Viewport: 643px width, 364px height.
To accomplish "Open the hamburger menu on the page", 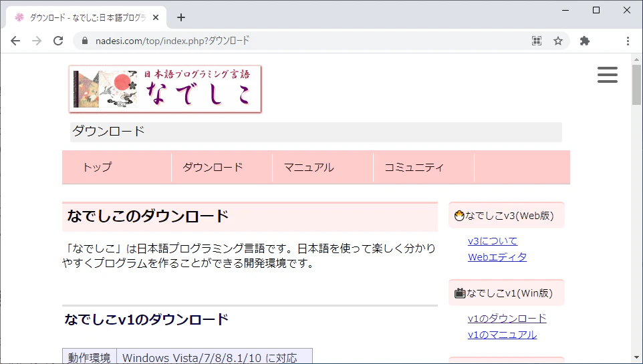I will [x=608, y=75].
